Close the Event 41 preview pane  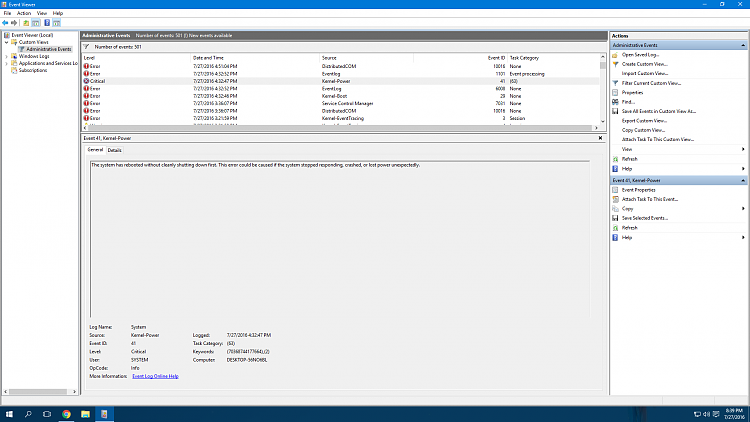point(600,138)
